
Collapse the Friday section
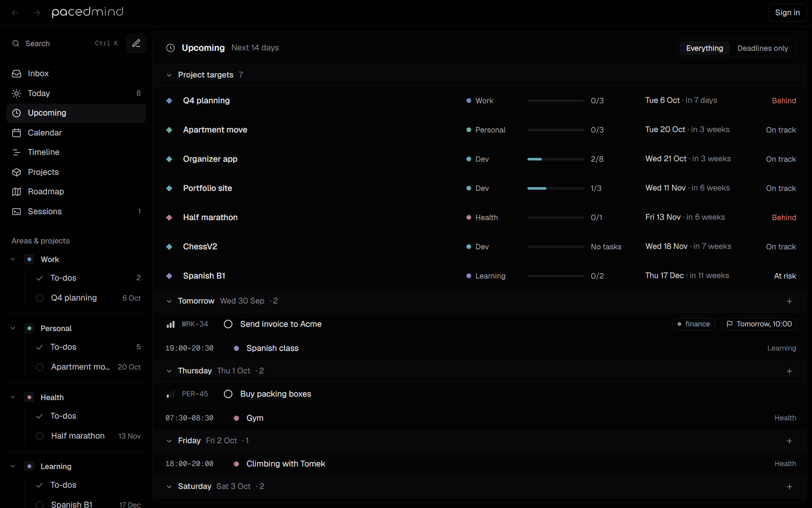(x=169, y=441)
